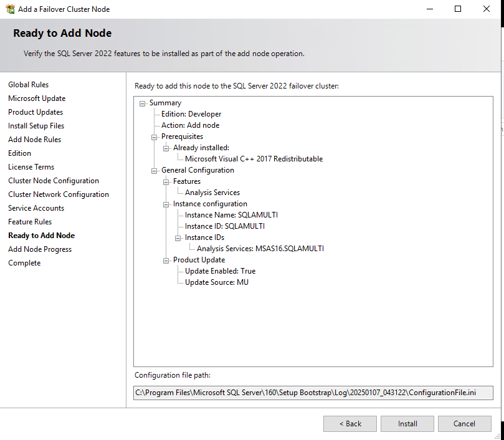The image size is (504, 440).
Task: Cancel the add node wizard
Action: (465, 424)
